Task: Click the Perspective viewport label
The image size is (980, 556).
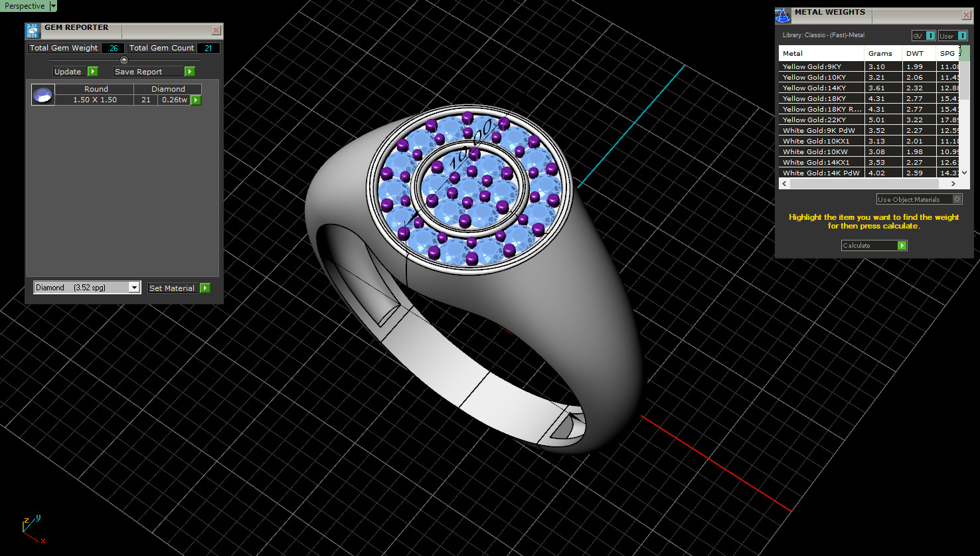Action: (x=25, y=6)
